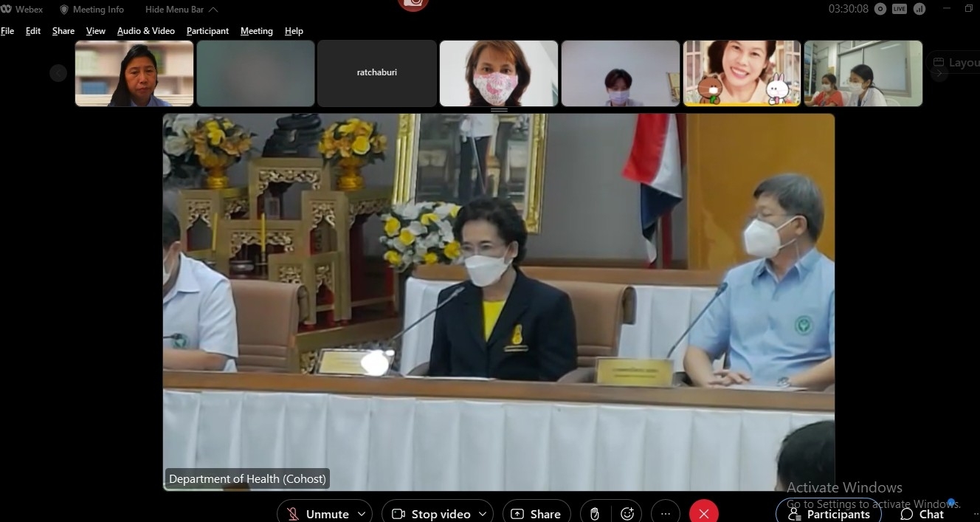This screenshot has width=980, height=522.
Task: Open the Participant menu
Action: click(x=207, y=31)
